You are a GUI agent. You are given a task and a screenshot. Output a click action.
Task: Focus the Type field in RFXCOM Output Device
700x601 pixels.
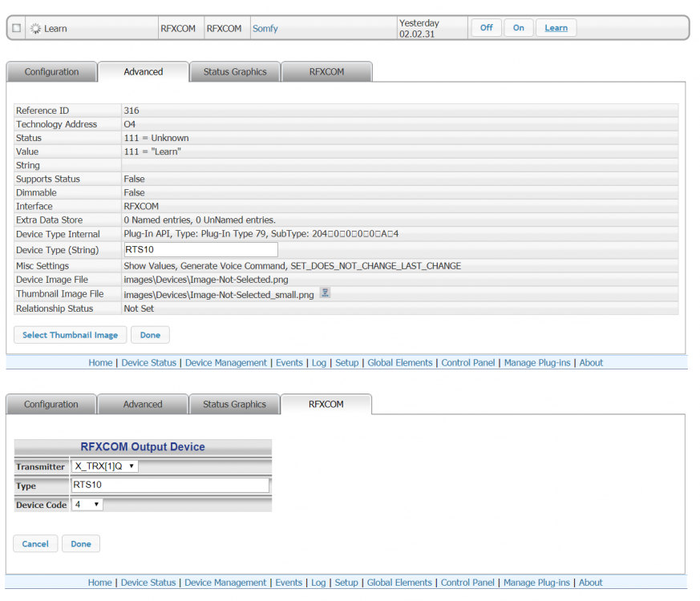pyautogui.click(x=169, y=485)
